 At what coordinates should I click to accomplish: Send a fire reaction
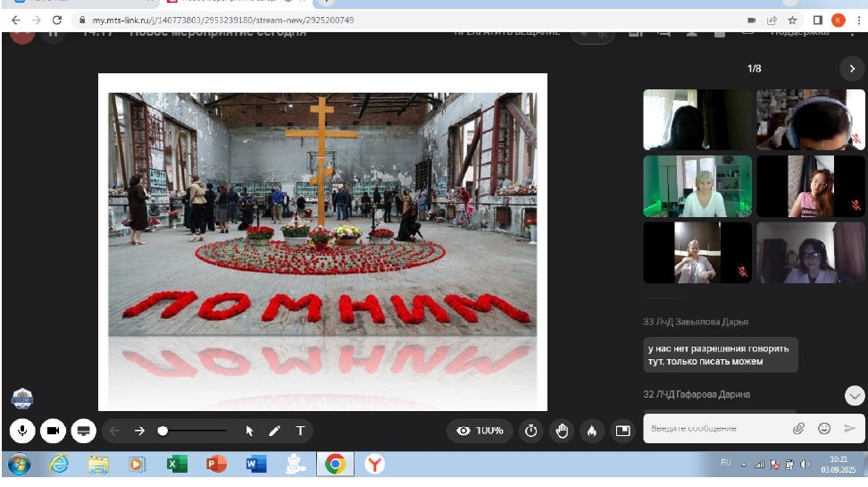592,431
